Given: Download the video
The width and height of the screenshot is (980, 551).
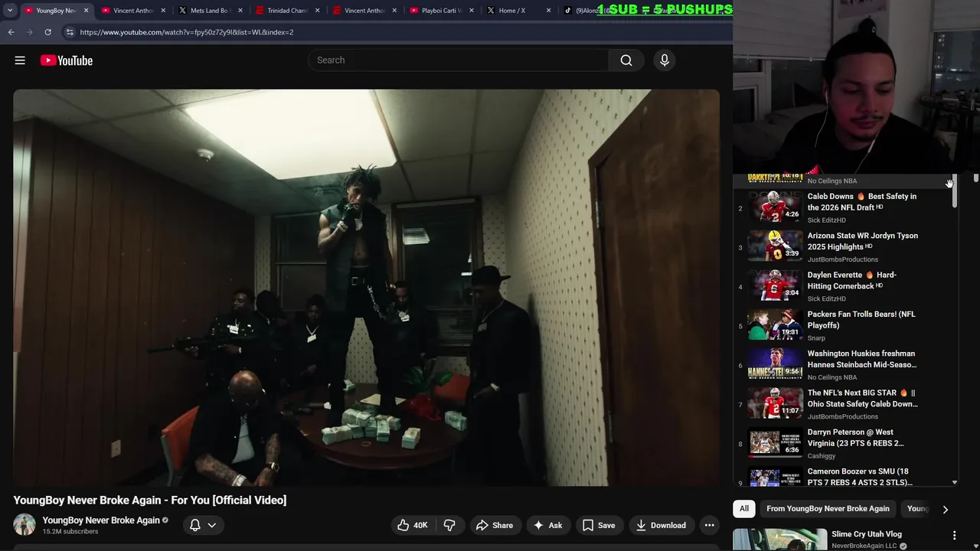Looking at the screenshot, I should pos(661,525).
